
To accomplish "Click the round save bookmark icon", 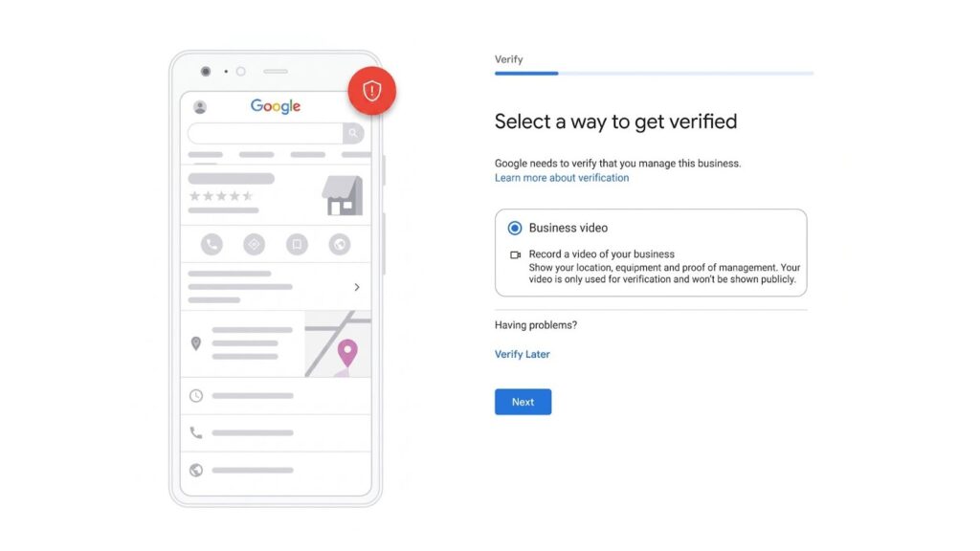I will (x=297, y=244).
